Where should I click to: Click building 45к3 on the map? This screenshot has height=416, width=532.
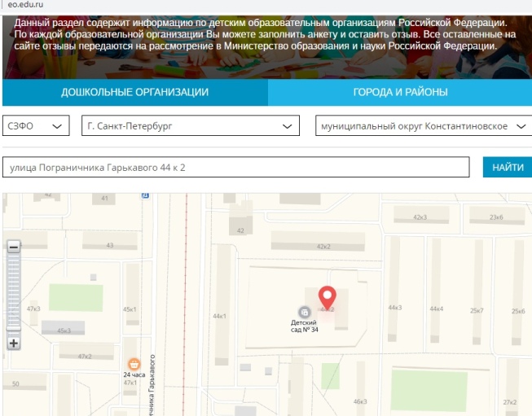pyautogui.click(x=64, y=331)
